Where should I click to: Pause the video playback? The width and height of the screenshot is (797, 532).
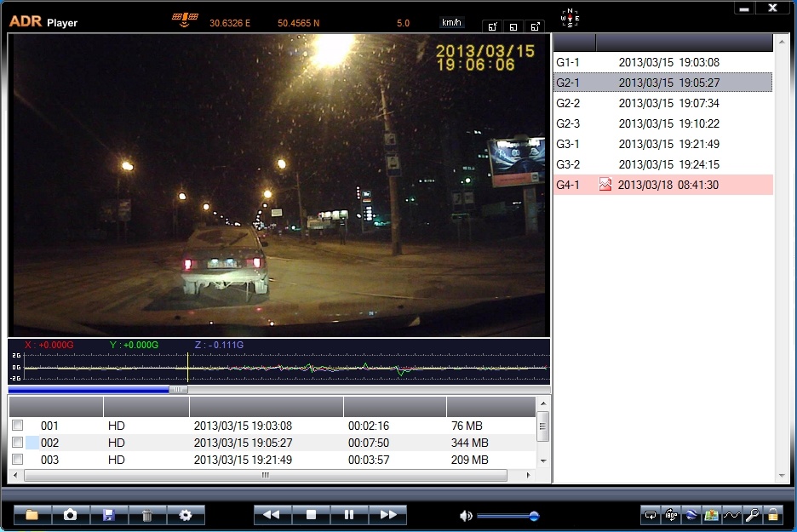[349, 515]
